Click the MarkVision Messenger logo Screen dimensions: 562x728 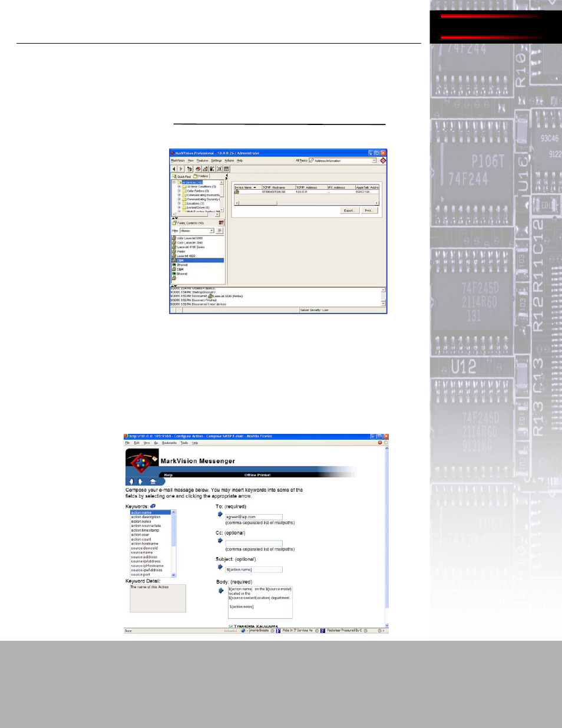(x=141, y=462)
